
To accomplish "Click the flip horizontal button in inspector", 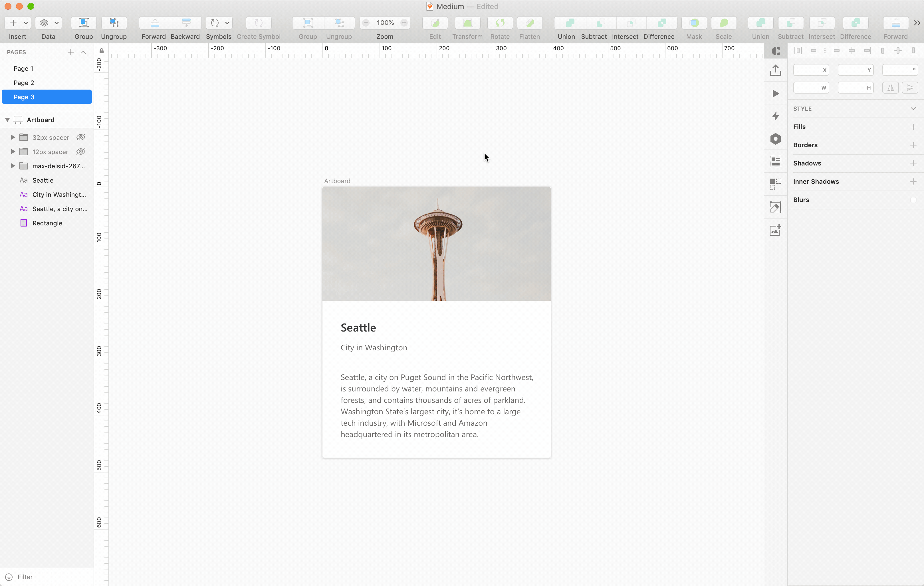I will 890,88.
